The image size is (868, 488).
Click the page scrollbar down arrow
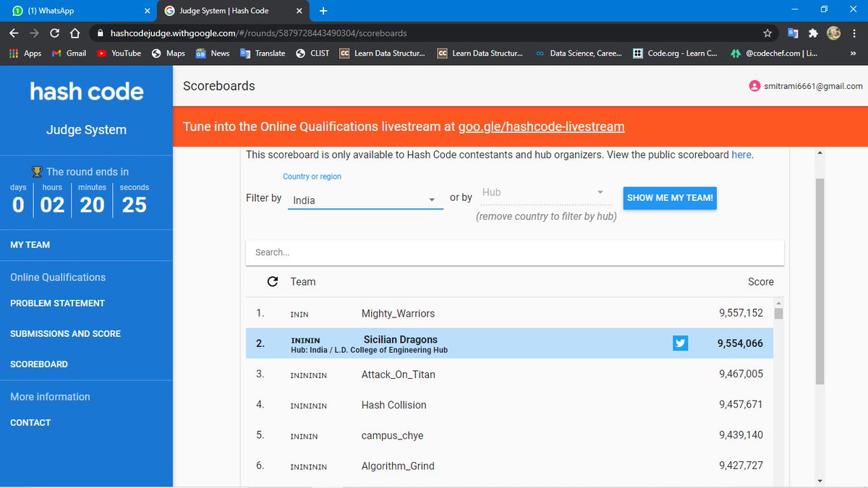pos(820,480)
